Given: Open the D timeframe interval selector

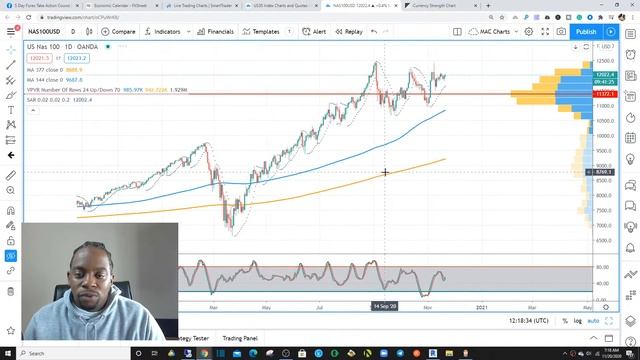Looking at the screenshot, I should [x=73, y=32].
